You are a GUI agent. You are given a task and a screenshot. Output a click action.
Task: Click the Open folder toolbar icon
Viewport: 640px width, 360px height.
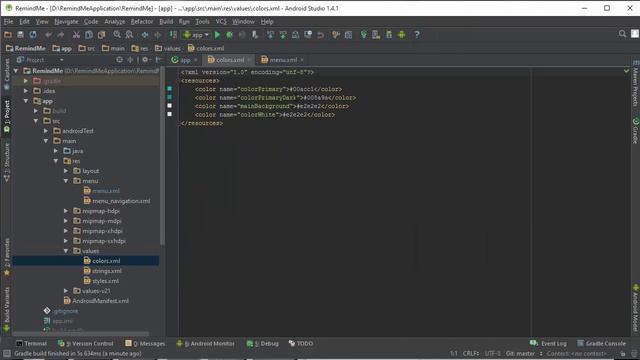click(8, 35)
